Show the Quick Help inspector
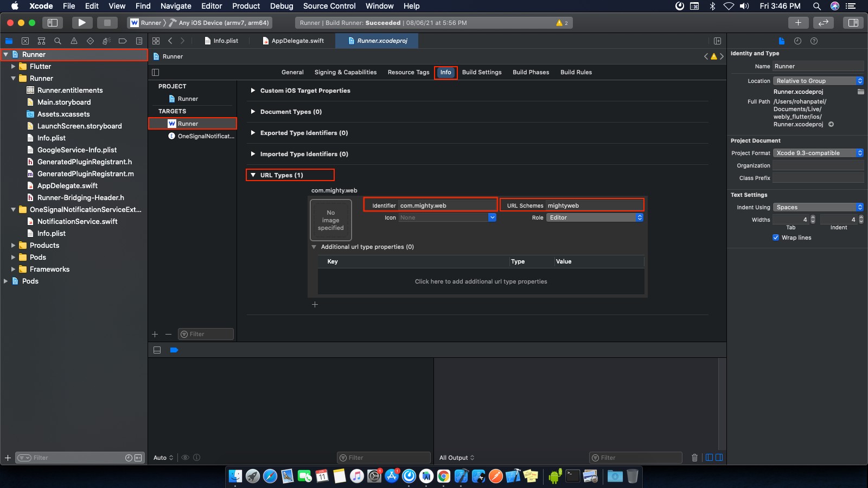 pyautogui.click(x=814, y=41)
